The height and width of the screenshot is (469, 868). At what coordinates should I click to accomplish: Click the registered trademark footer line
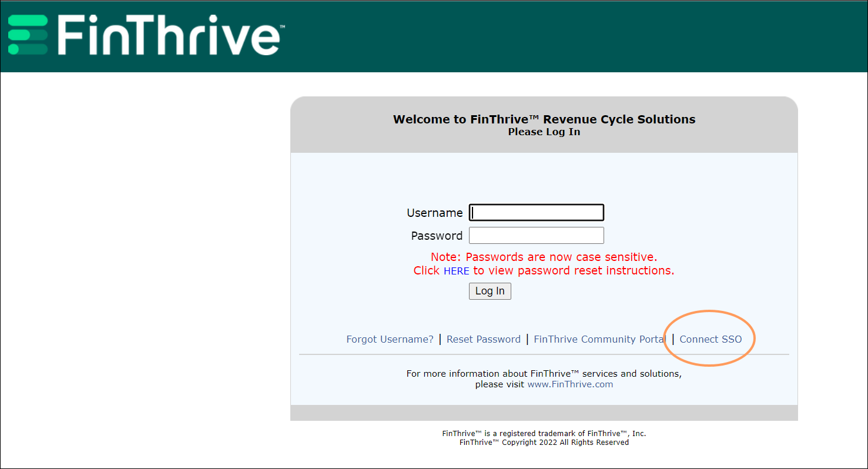(544, 433)
